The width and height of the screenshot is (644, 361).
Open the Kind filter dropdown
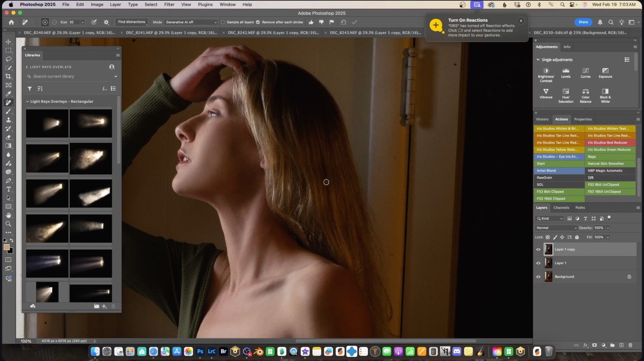tap(549, 219)
